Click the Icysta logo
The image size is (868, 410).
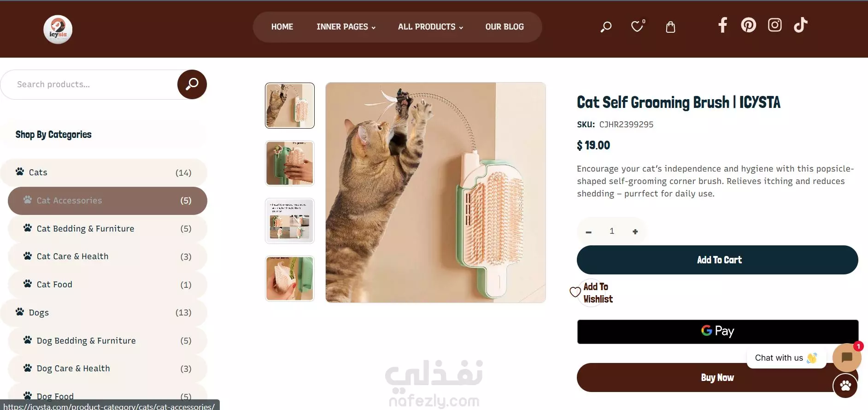click(x=58, y=30)
